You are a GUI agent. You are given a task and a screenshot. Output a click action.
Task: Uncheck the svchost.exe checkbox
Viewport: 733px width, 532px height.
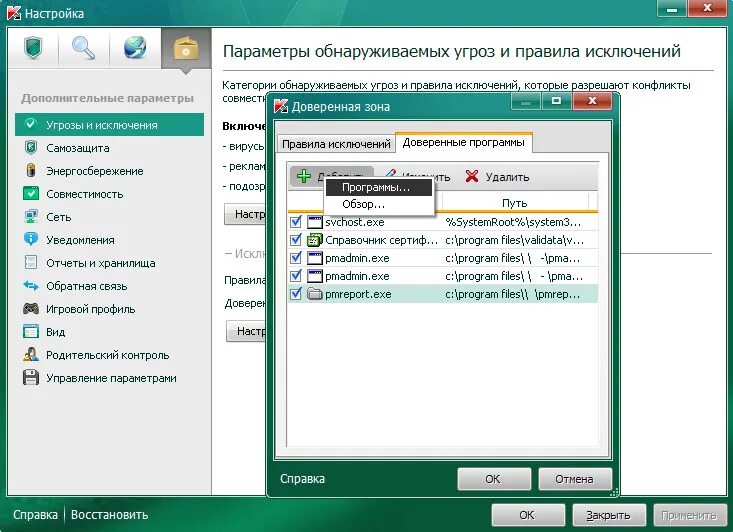296,222
